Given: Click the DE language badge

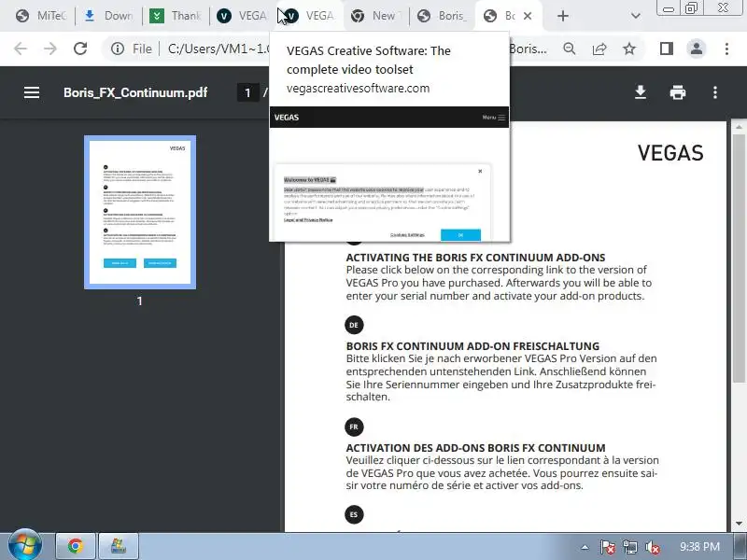Looking at the screenshot, I should click(x=354, y=325).
